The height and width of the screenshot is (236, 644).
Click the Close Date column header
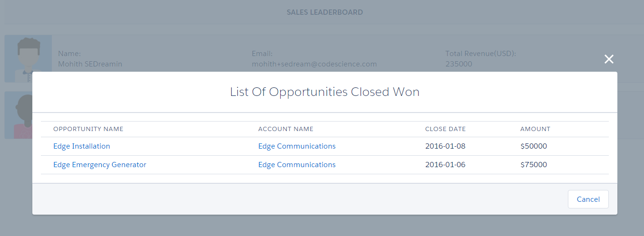(446, 129)
